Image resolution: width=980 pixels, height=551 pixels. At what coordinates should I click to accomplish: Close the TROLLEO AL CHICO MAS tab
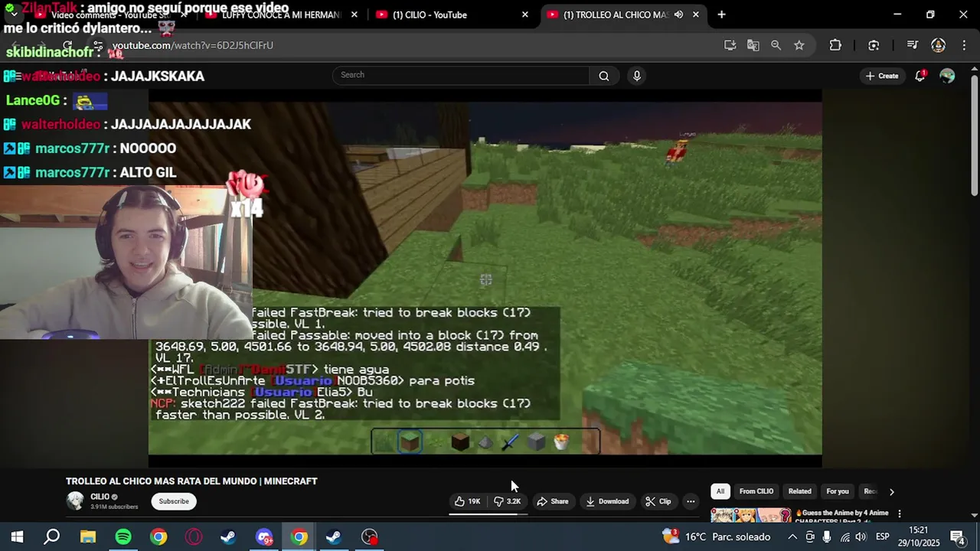click(x=695, y=15)
